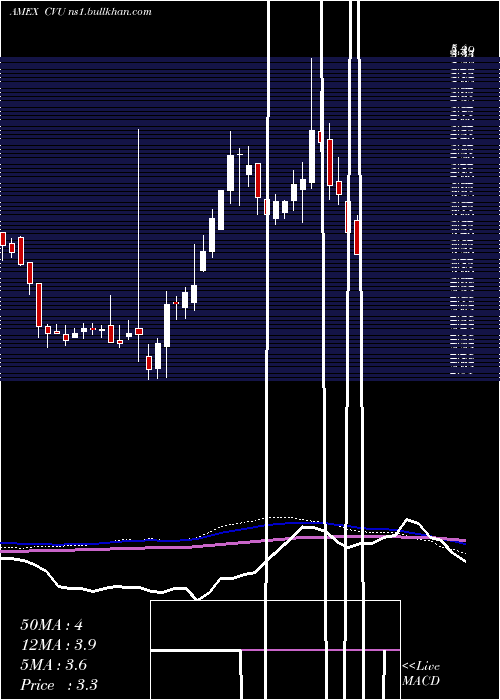Click the <<Live MACD label
This screenshot has height=700, width=500.
click(x=421, y=674)
